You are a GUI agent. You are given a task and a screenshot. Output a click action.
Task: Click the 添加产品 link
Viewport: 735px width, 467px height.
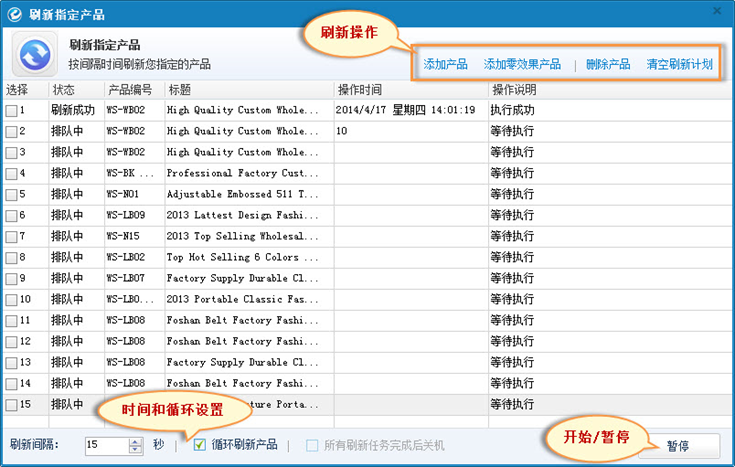(445, 64)
